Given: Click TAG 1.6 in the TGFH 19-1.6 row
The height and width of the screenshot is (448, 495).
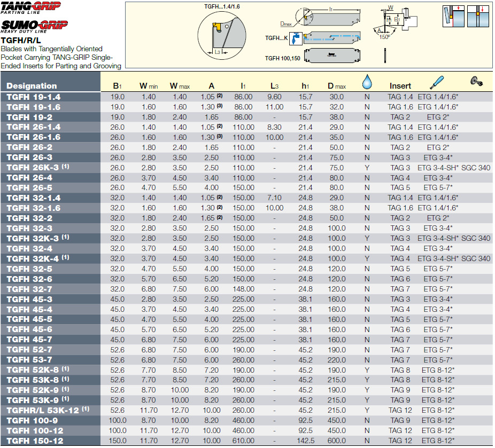Looking at the screenshot, I should (400, 107).
